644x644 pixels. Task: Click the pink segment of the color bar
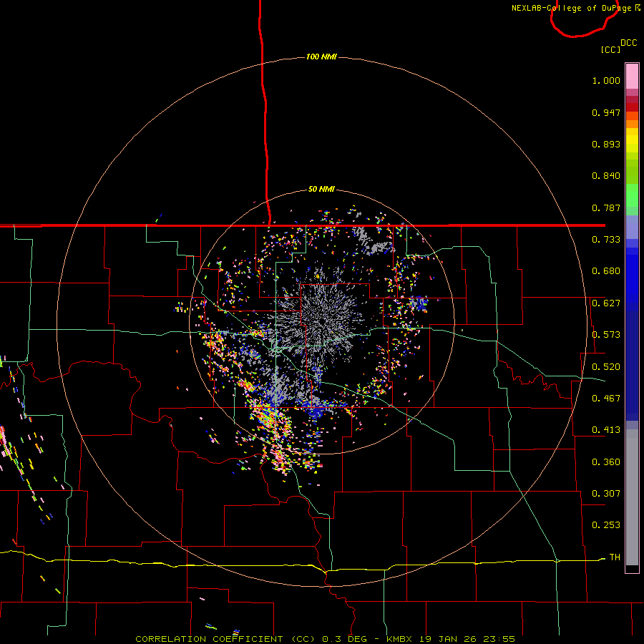632,77
